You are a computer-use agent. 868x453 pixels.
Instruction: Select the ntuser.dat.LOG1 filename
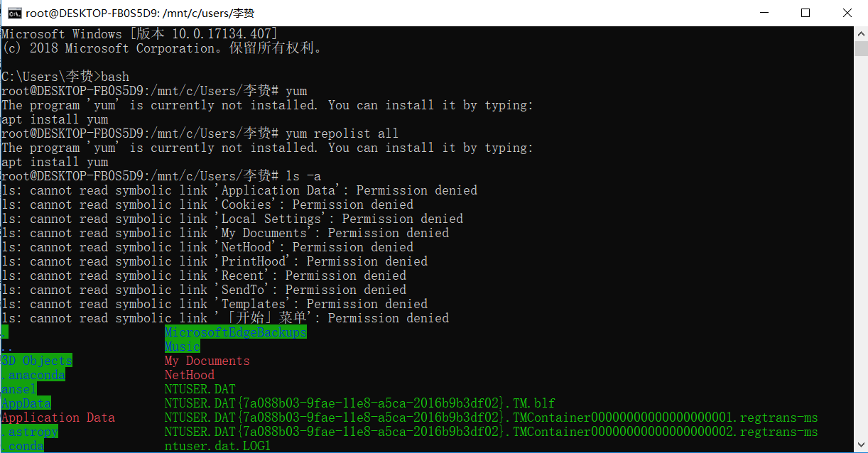point(217,445)
